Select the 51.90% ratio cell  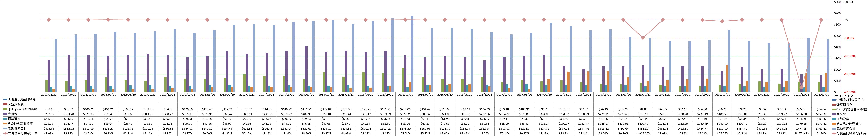pos(821,133)
